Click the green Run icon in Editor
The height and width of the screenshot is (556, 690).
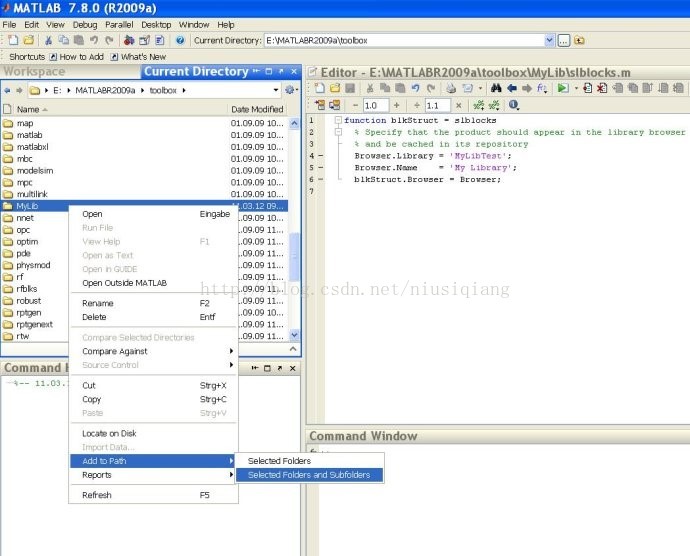point(562,88)
